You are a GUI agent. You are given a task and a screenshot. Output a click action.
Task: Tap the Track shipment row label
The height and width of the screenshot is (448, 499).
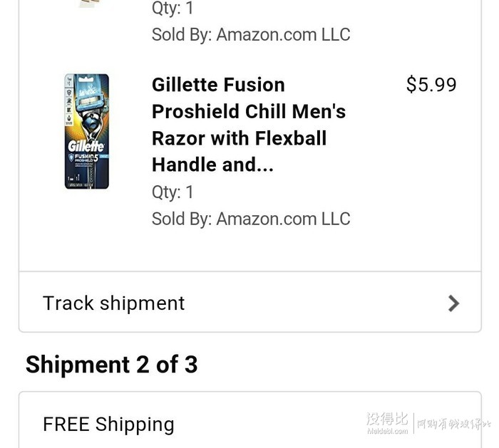coord(113,303)
